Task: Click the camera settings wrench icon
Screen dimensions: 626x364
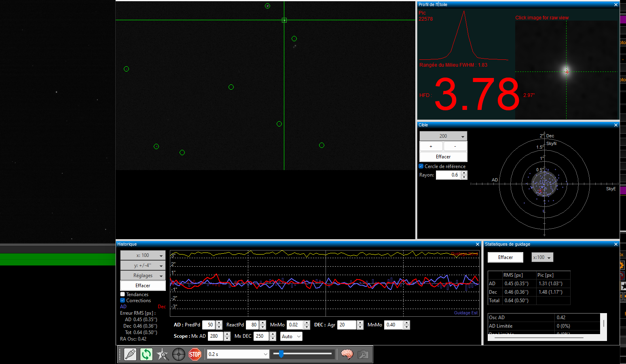Action: tap(363, 354)
